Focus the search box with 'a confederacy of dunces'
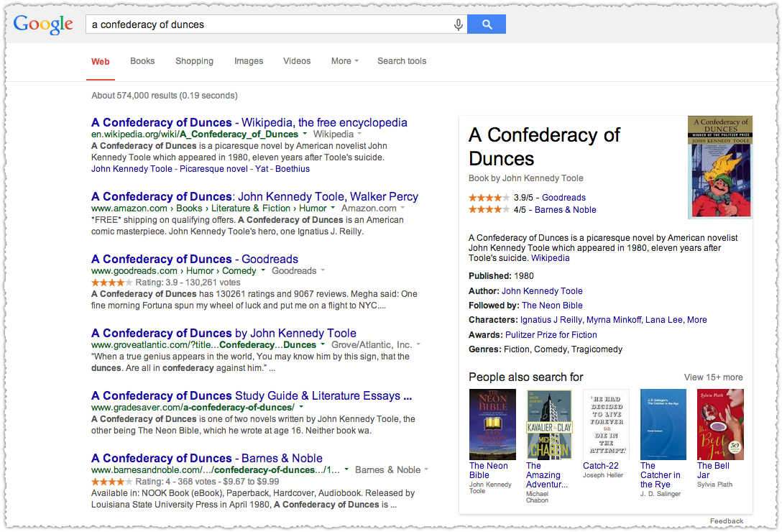This screenshot has height=532, width=782. click(276, 24)
